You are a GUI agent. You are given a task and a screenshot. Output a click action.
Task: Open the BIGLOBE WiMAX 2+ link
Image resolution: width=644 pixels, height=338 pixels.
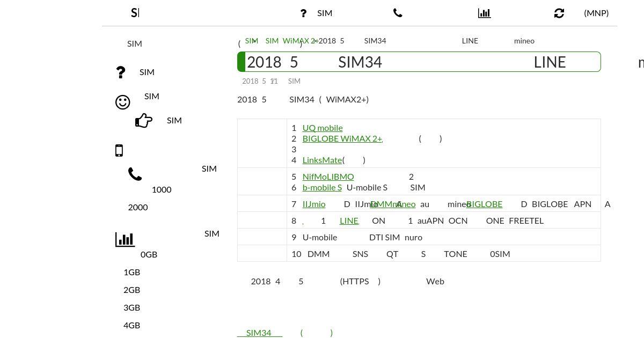click(x=342, y=138)
